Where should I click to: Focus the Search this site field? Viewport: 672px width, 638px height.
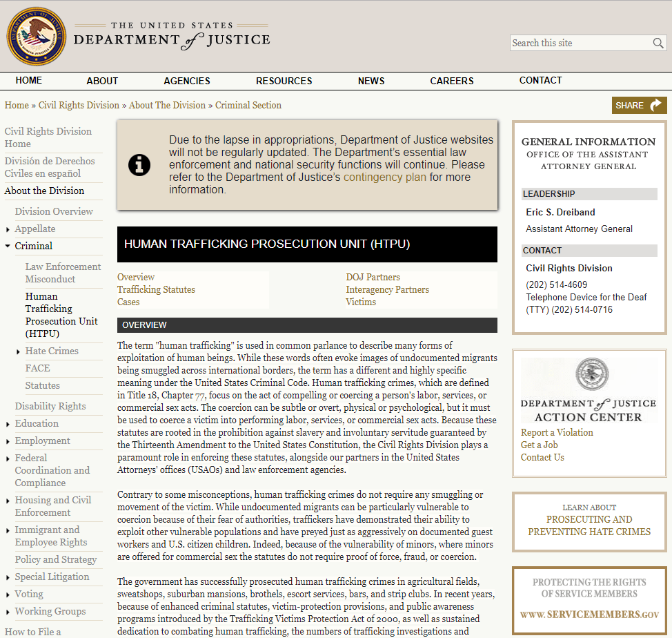coord(581,43)
